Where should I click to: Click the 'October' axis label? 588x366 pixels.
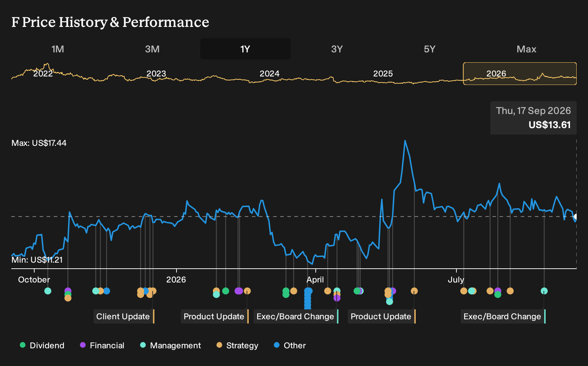(34, 280)
